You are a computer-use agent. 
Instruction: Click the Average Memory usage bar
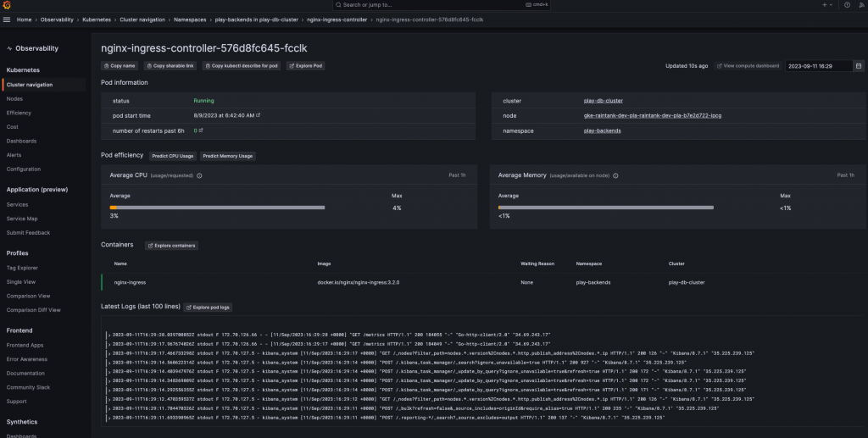point(605,208)
